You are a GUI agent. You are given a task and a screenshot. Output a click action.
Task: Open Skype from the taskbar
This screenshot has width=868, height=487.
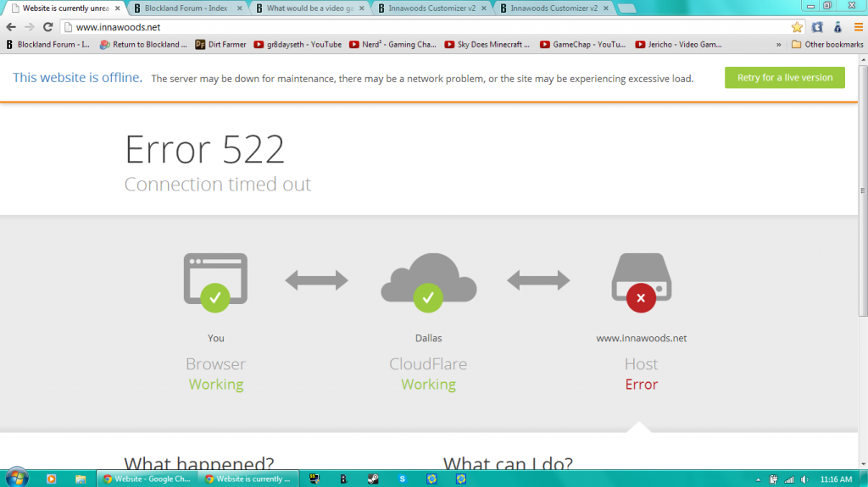tap(403, 479)
